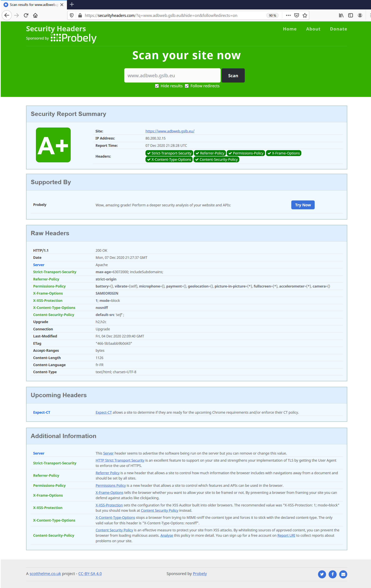Open the Donate page in navigation
Viewport: 371px width, 588px height.
coord(338,29)
